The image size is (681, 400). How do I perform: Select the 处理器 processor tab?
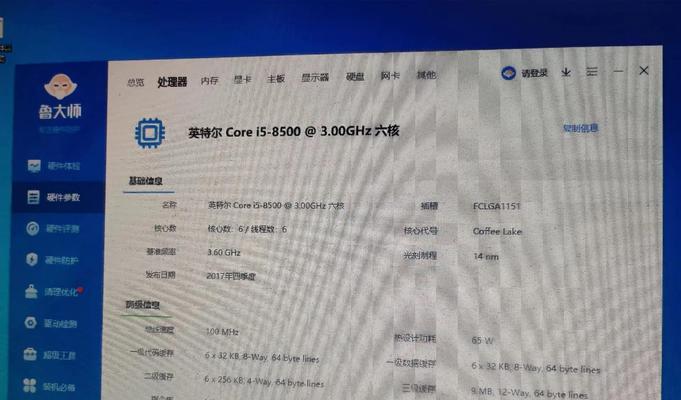172,82
